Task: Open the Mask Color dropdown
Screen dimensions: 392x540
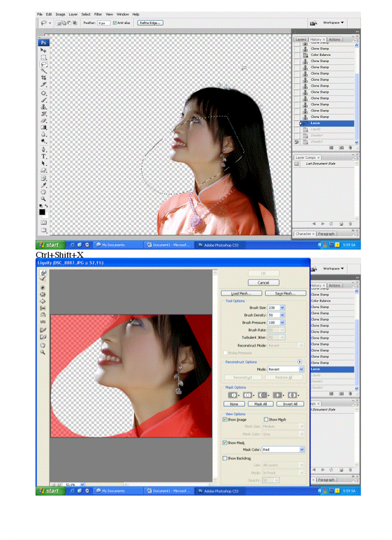Action: pyautogui.click(x=282, y=449)
